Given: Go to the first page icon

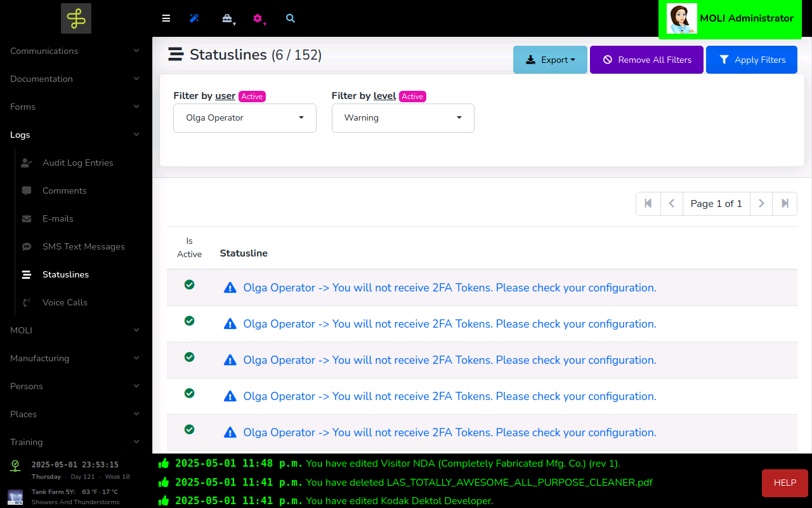Looking at the screenshot, I should click(648, 204).
